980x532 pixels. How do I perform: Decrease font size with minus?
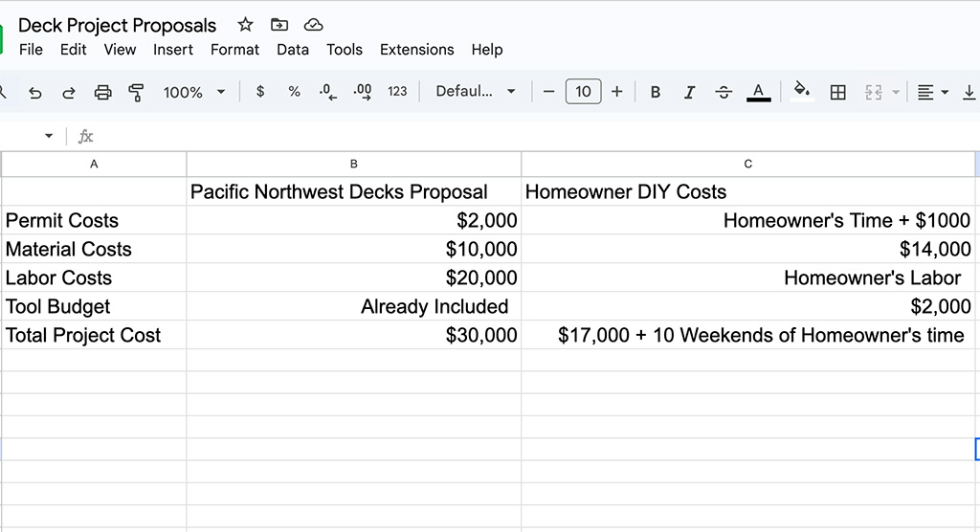click(x=548, y=92)
